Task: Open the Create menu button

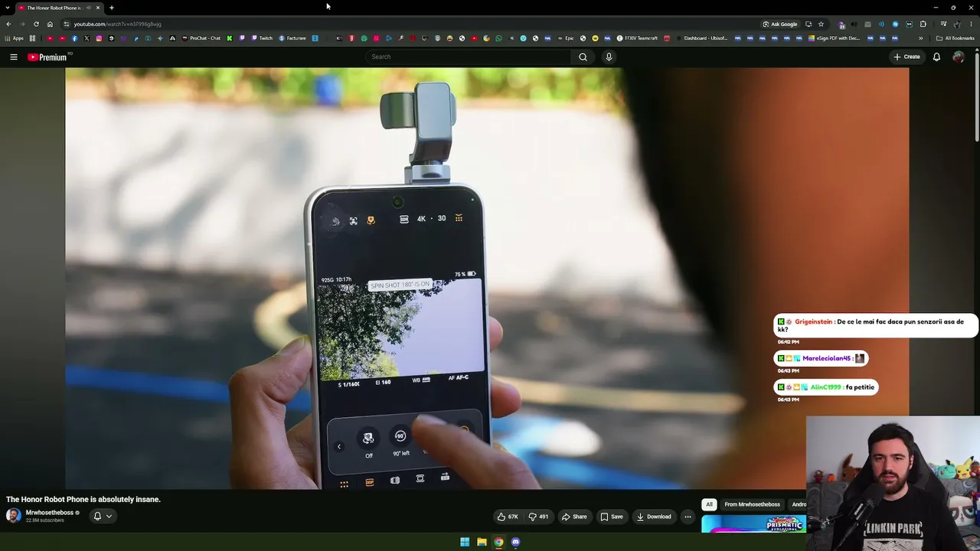Action: tap(906, 57)
